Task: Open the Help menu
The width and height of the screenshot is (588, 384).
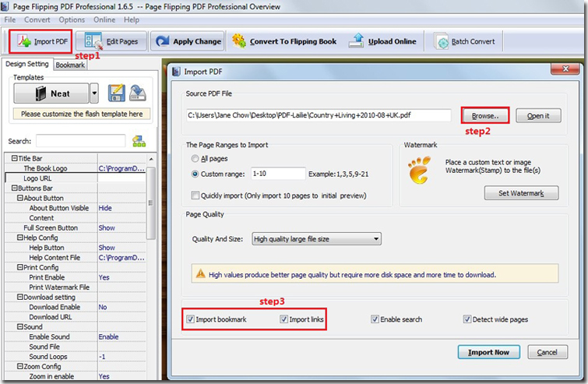Action: pyautogui.click(x=132, y=20)
